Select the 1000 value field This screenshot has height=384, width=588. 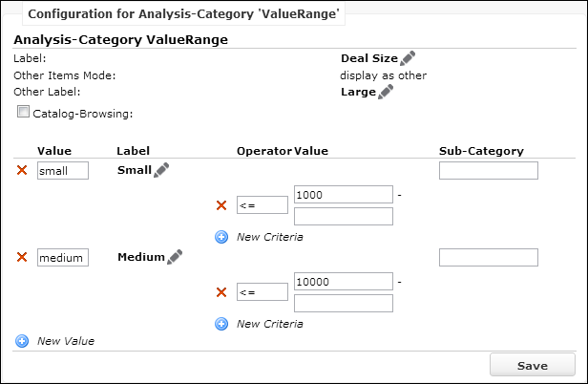[x=344, y=195]
